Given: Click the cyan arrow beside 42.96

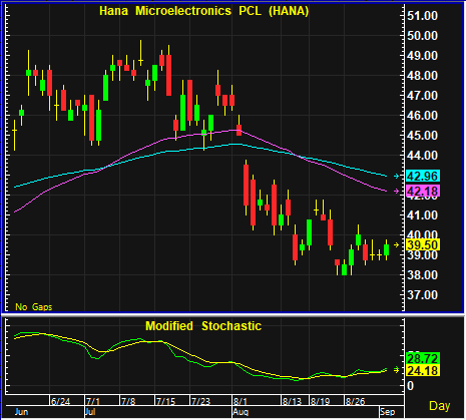Looking at the screenshot, I should point(396,176).
